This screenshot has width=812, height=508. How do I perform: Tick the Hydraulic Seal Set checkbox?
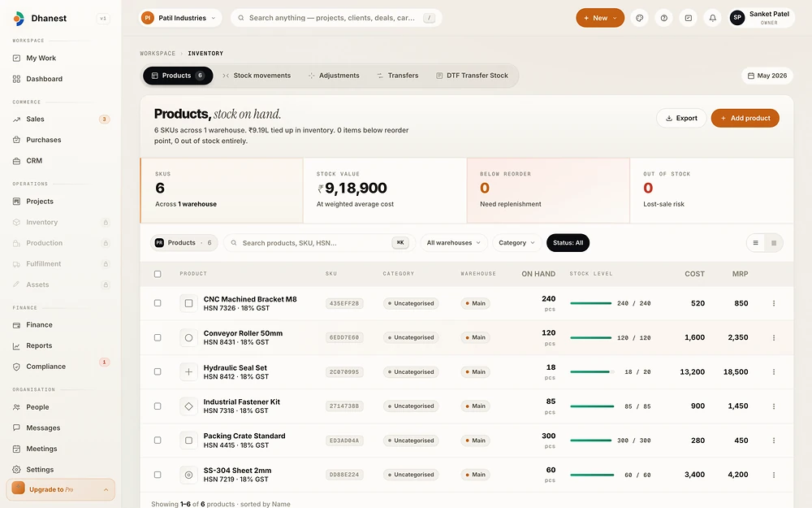pyautogui.click(x=158, y=371)
